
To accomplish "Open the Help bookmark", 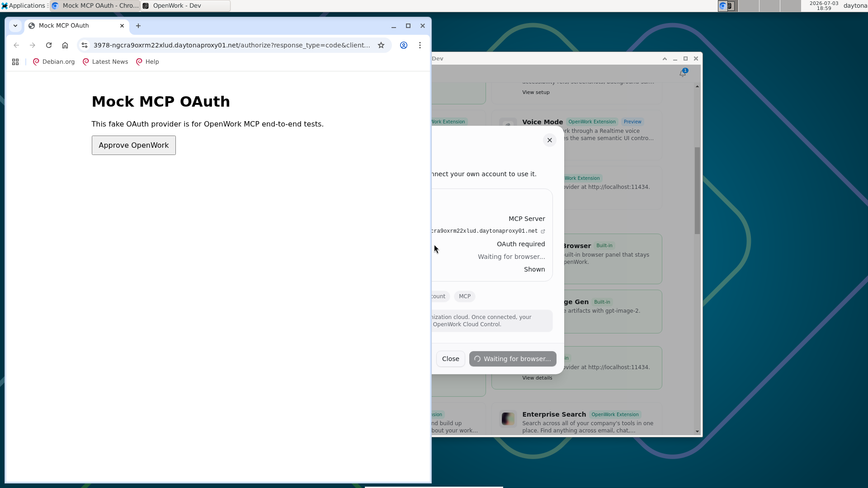I will point(147,62).
